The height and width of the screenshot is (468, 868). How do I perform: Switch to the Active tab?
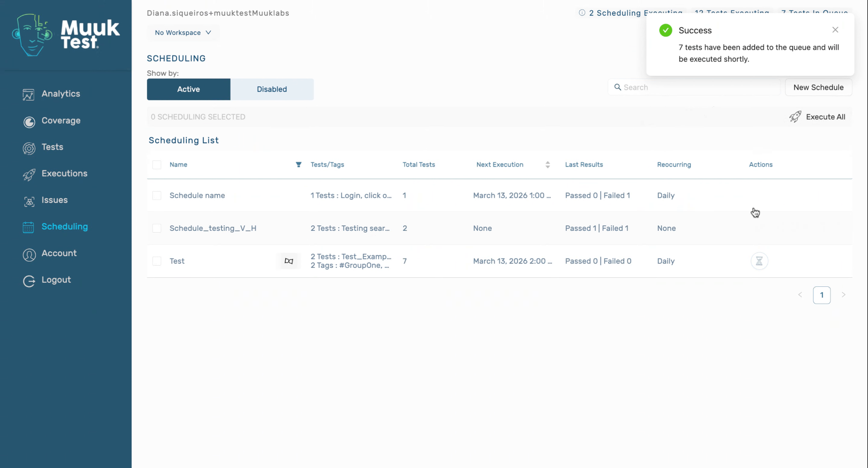(x=189, y=89)
